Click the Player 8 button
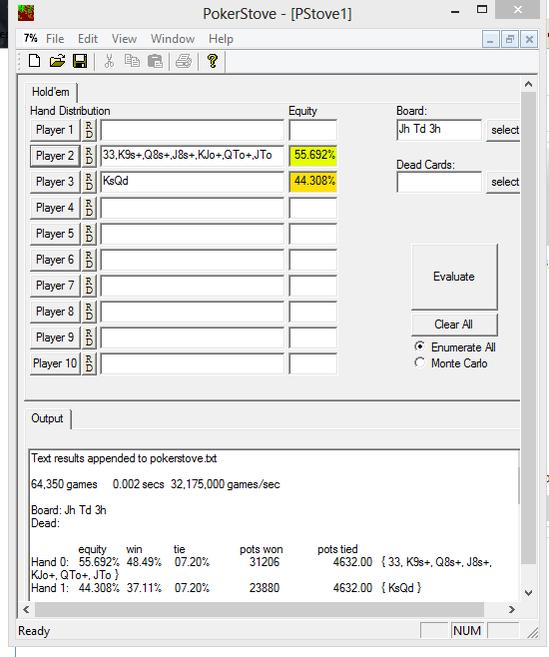549x657 pixels. 55,312
